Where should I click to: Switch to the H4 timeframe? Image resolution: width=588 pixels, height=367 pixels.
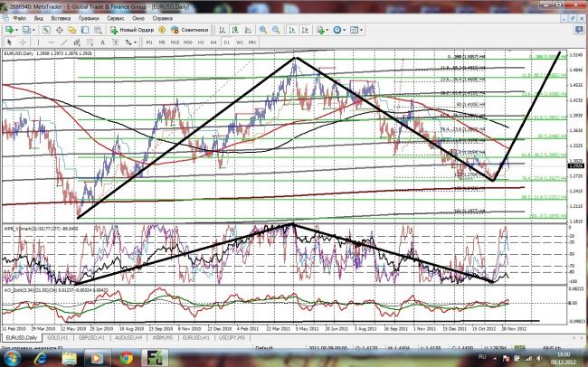pos(213,42)
